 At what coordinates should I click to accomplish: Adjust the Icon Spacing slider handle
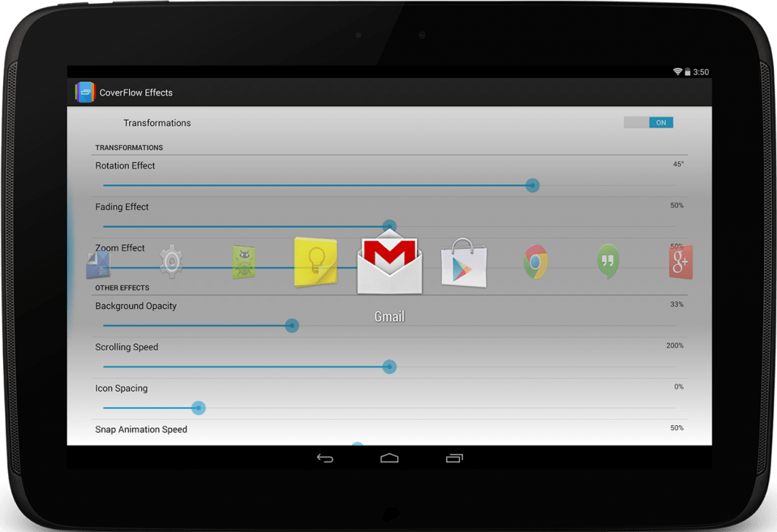click(x=198, y=408)
